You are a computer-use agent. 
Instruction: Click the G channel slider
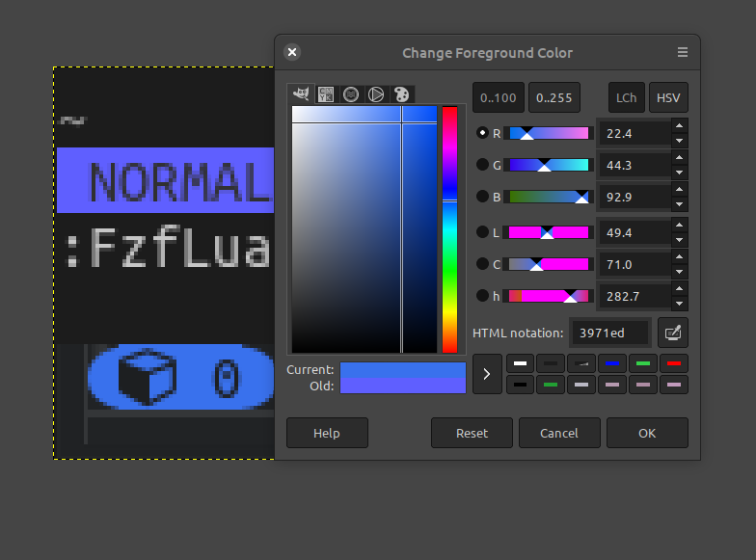(x=549, y=166)
